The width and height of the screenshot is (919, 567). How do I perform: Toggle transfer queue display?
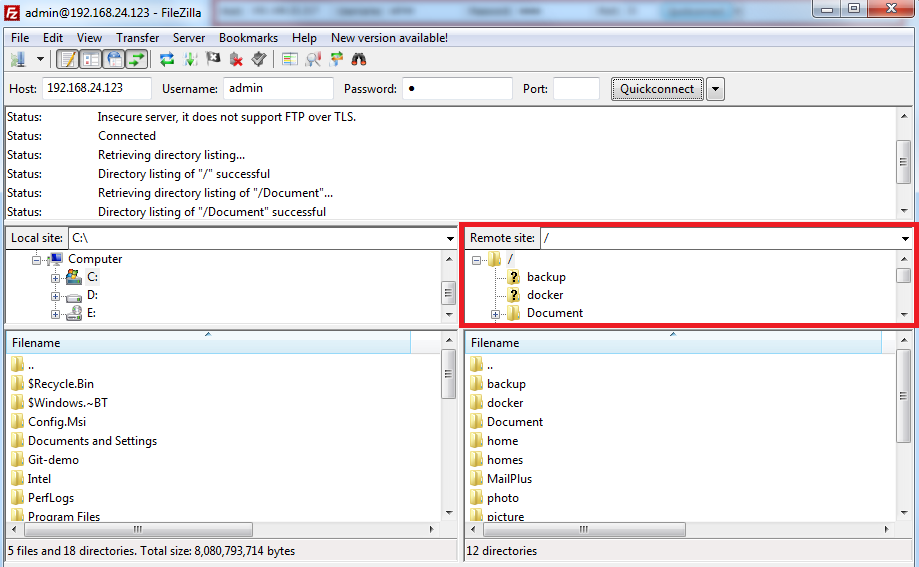(x=137, y=59)
